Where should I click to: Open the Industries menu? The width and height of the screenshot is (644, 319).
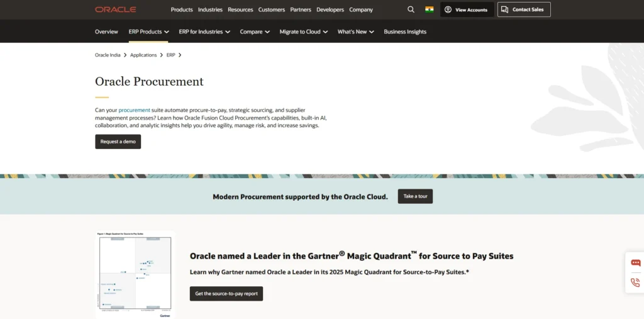[210, 9]
